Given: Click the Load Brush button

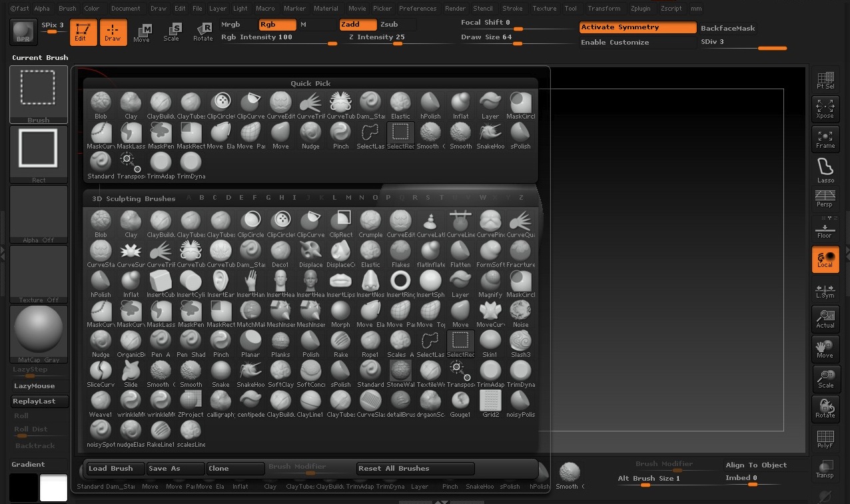Looking at the screenshot, I should tap(116, 468).
